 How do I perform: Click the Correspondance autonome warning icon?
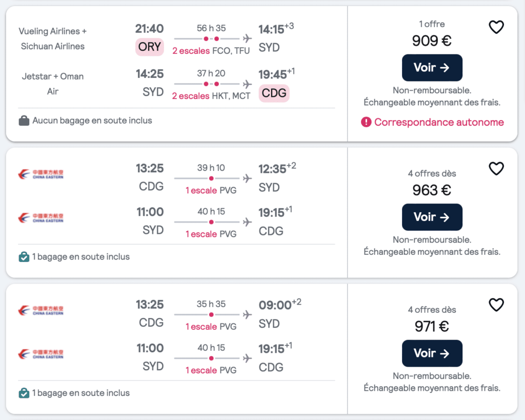click(x=366, y=122)
